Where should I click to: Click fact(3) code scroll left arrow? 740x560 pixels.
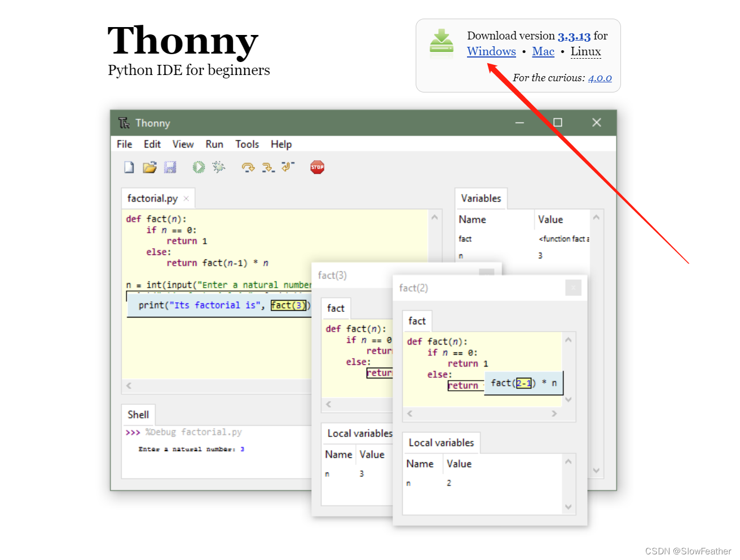pyautogui.click(x=328, y=404)
